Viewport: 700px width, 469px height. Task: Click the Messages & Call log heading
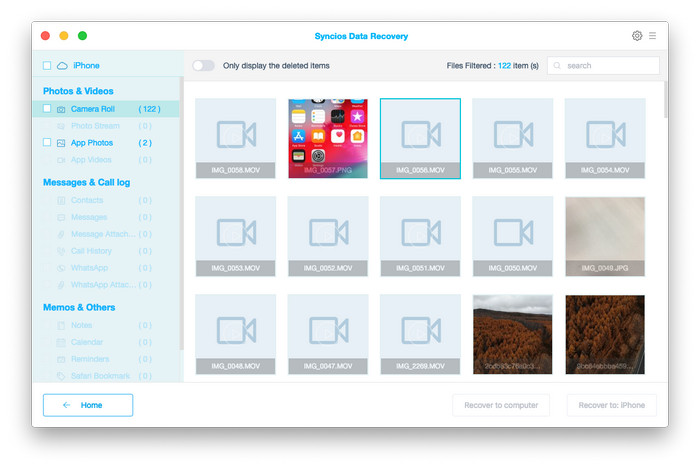(x=87, y=183)
